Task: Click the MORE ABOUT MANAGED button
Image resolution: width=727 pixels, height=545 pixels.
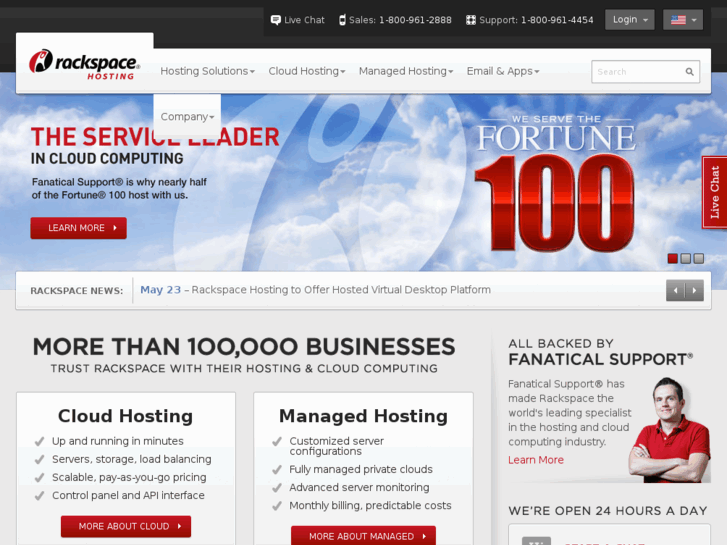Action: click(x=364, y=536)
